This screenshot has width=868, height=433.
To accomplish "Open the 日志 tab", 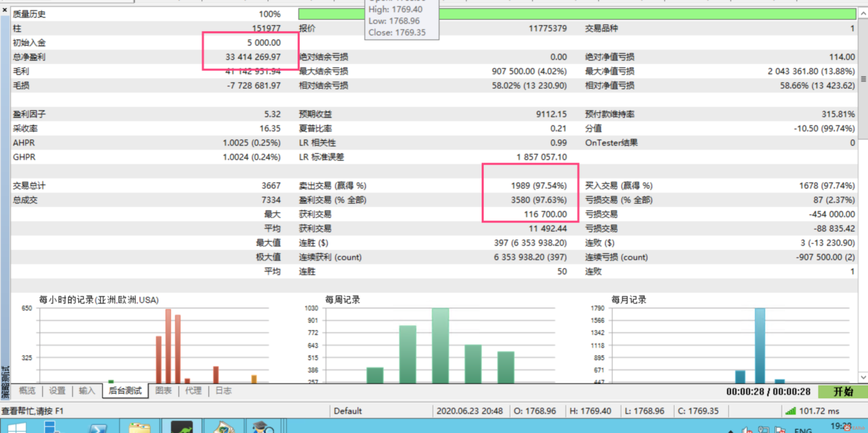I will (223, 390).
